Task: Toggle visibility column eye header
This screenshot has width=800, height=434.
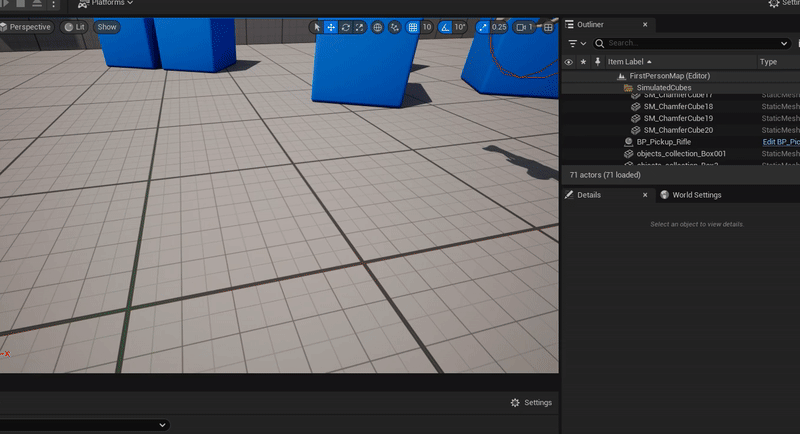Action: pyautogui.click(x=568, y=62)
